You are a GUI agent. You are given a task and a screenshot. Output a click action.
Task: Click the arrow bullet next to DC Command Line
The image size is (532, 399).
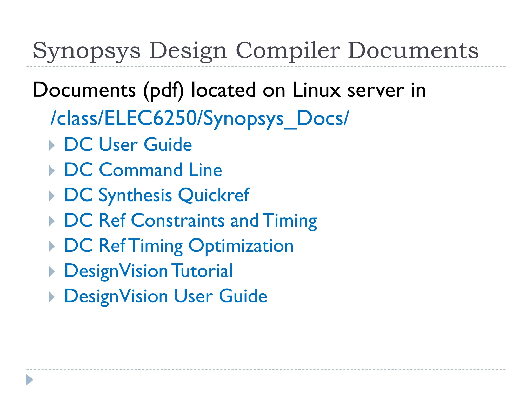pos(52,171)
